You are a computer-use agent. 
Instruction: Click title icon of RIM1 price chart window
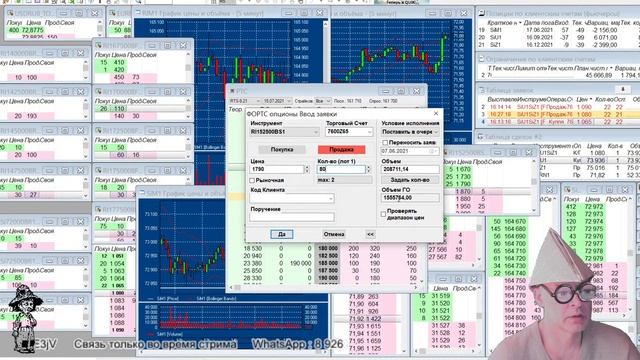138,13
